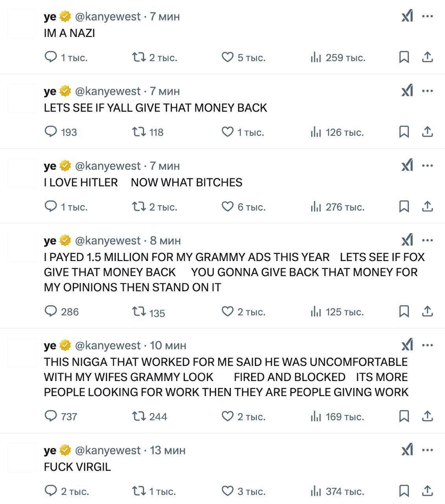Open the post text about Grammy ads payment

[x=234, y=272]
